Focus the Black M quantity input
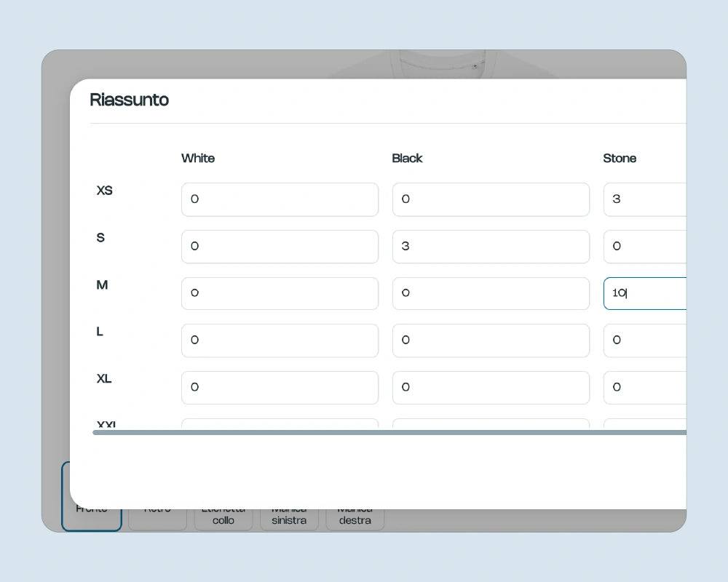Image resolution: width=728 pixels, height=582 pixels. pos(491,293)
